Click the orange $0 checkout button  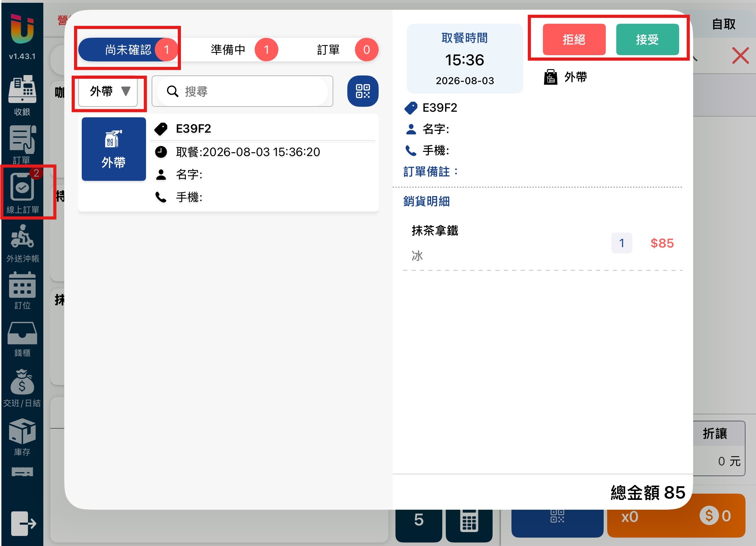click(676, 516)
